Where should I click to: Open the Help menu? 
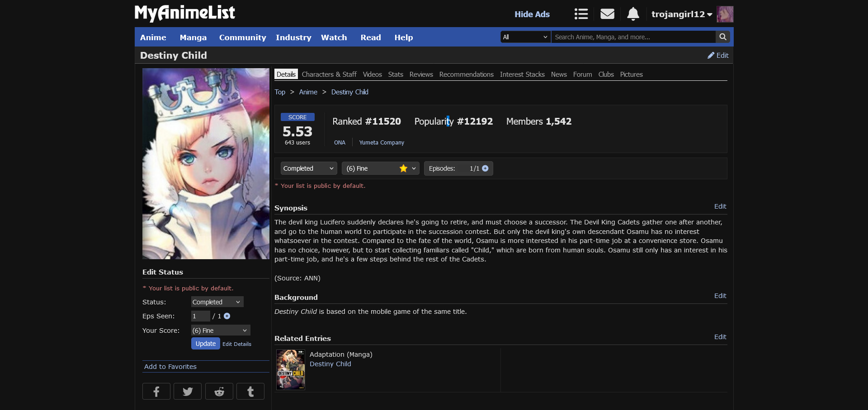click(404, 37)
